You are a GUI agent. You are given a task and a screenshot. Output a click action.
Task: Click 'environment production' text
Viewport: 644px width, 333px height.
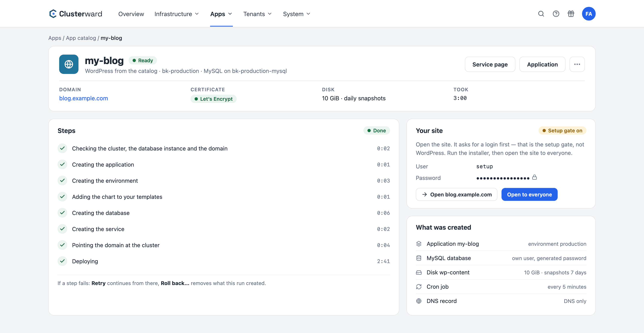point(557,244)
